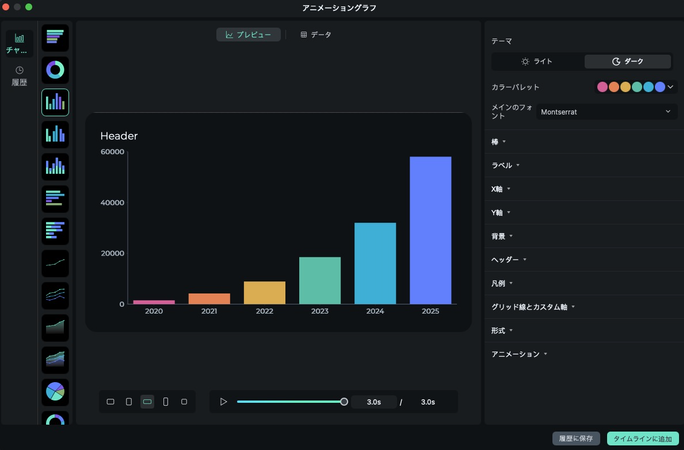
Task: Select the single line chart template
Action: 55,263
